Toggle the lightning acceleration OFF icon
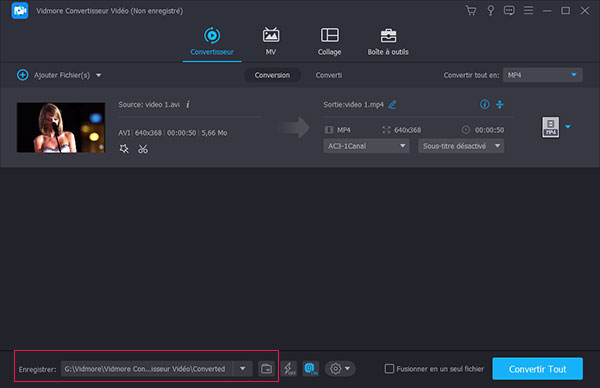Image resolution: width=600 pixels, height=388 pixels. [x=289, y=368]
